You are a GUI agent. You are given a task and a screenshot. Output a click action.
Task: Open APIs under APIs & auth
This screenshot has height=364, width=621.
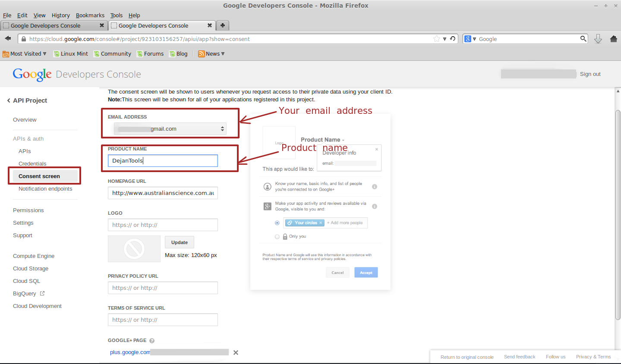(25, 151)
